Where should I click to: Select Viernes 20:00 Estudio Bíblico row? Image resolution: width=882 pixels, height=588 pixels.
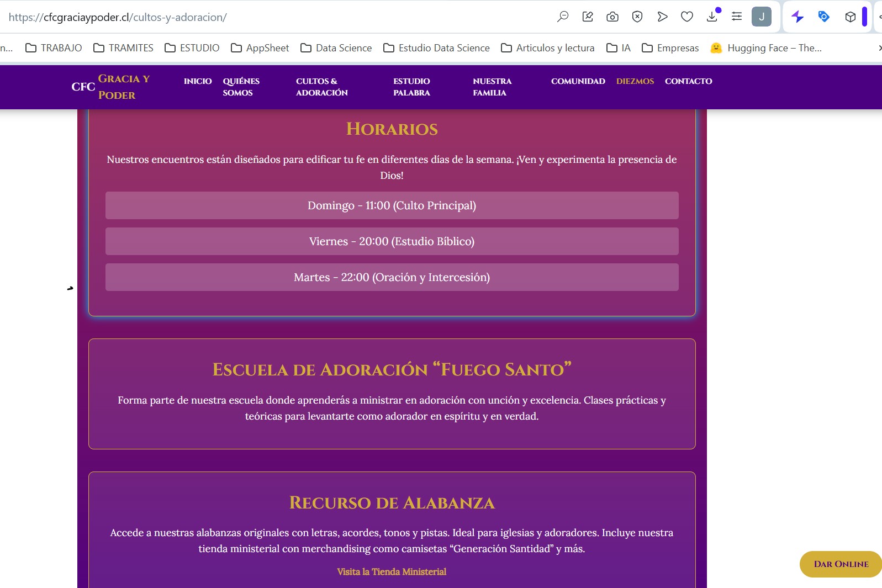point(392,241)
